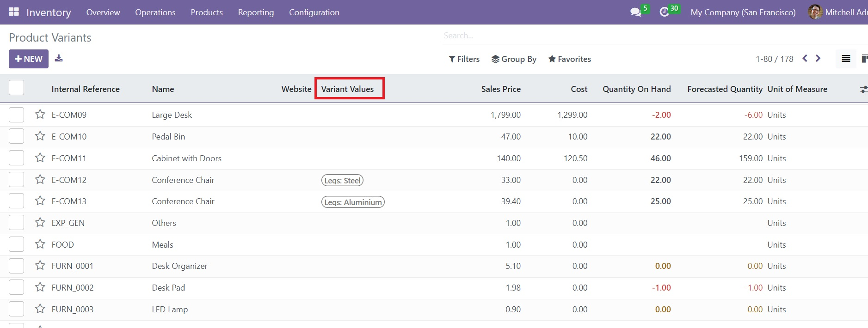Sort by Quantity On Hand header
This screenshot has width=868, height=328.
point(637,89)
